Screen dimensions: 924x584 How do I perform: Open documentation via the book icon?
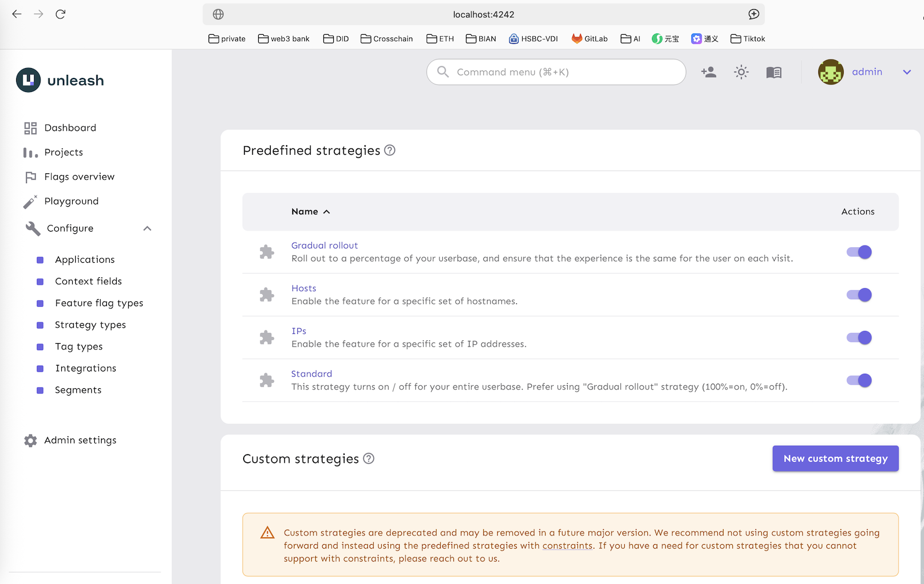tap(773, 72)
